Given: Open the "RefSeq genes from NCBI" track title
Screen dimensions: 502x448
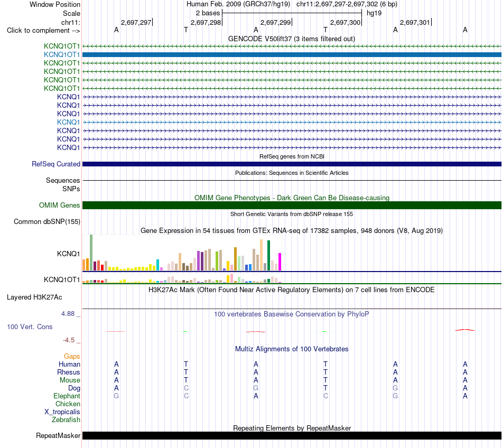Looking at the screenshot, I should tap(292, 156).
